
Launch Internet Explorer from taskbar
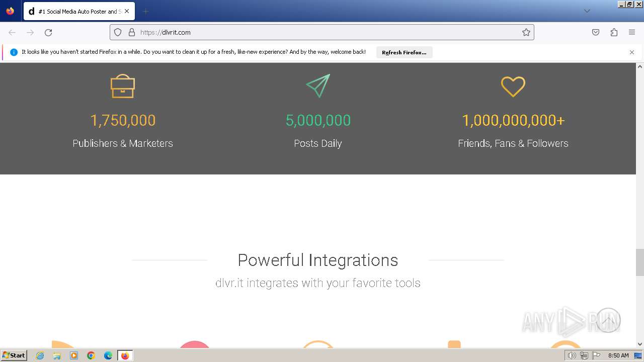click(x=40, y=355)
